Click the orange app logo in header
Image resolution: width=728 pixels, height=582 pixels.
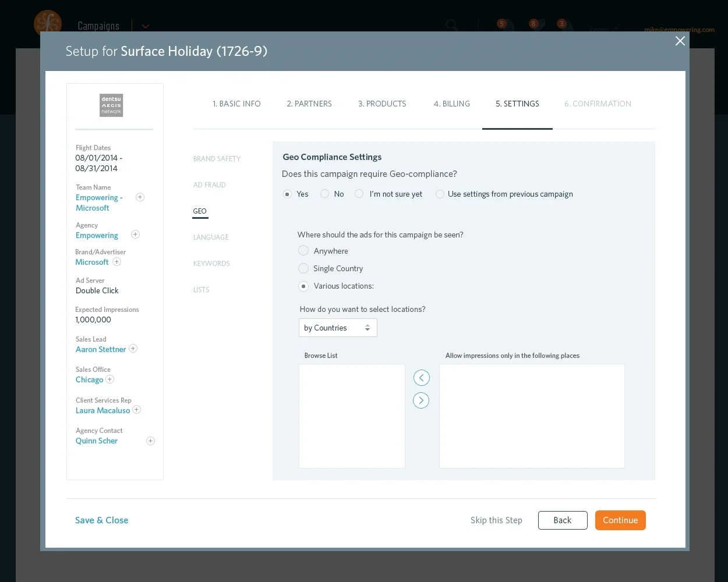pyautogui.click(x=48, y=24)
